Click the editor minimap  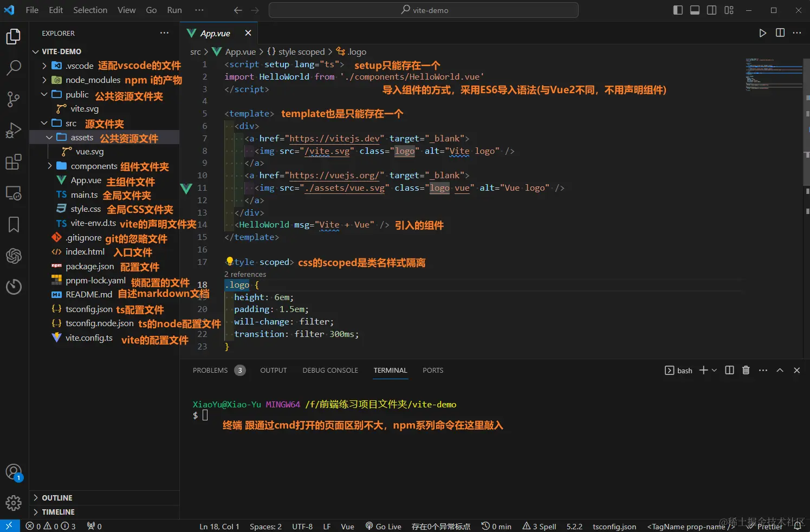pyautogui.click(x=774, y=74)
